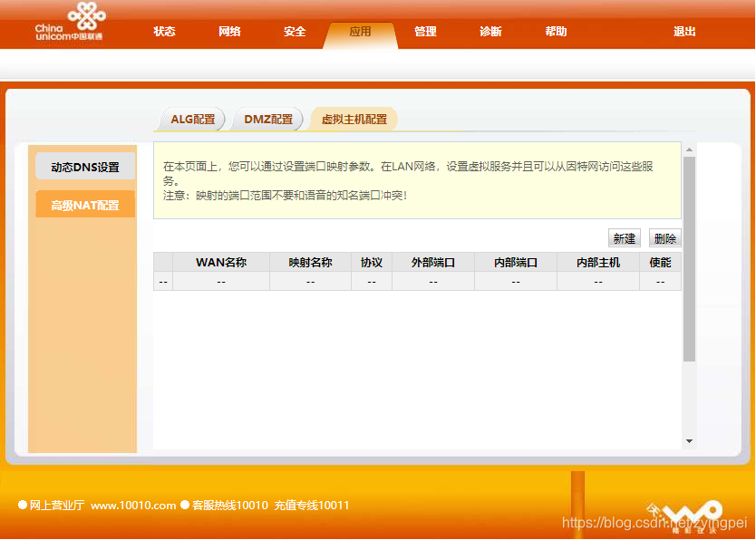Click the 使能 column header
The width and height of the screenshot is (756, 540).
tap(661, 263)
